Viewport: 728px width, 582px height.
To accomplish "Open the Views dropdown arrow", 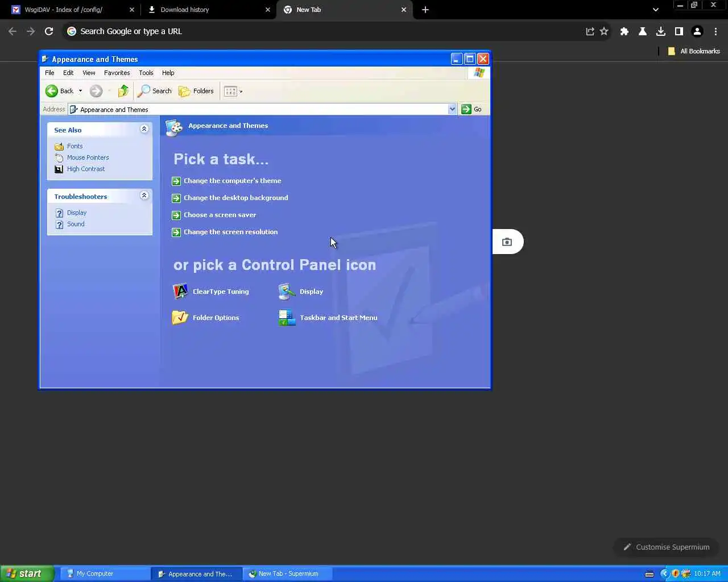I will [x=241, y=91].
